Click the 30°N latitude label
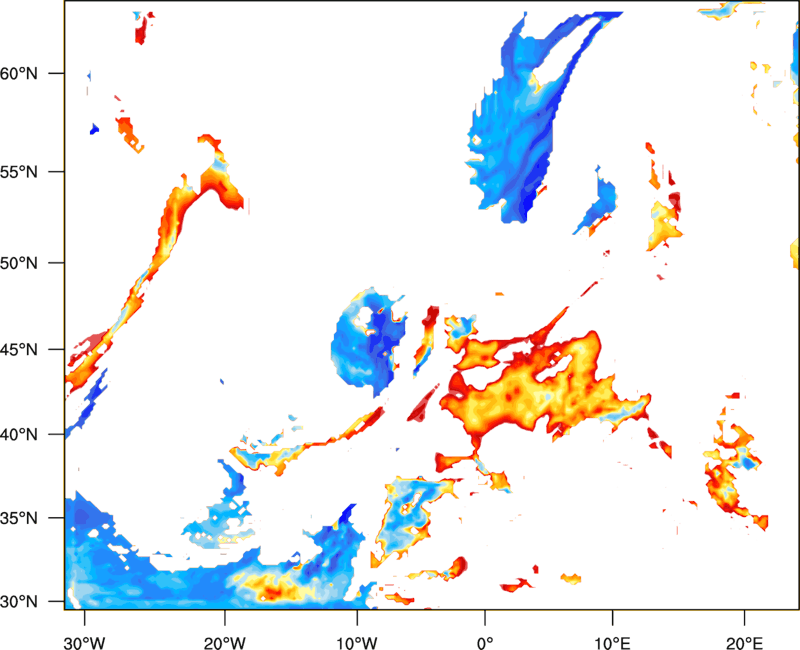Image resolution: width=800 pixels, height=650 pixels. pos(19,602)
